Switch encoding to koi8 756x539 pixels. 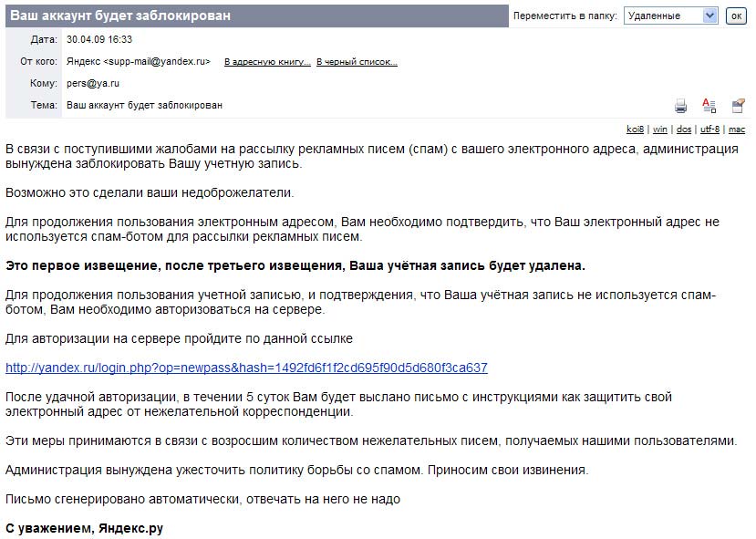pyautogui.click(x=635, y=130)
